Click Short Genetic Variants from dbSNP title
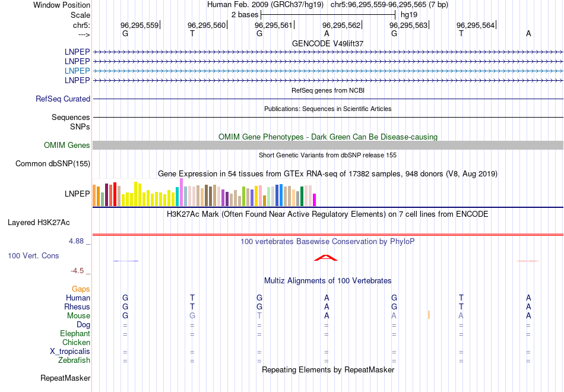The height and width of the screenshot is (392, 564). (x=328, y=155)
